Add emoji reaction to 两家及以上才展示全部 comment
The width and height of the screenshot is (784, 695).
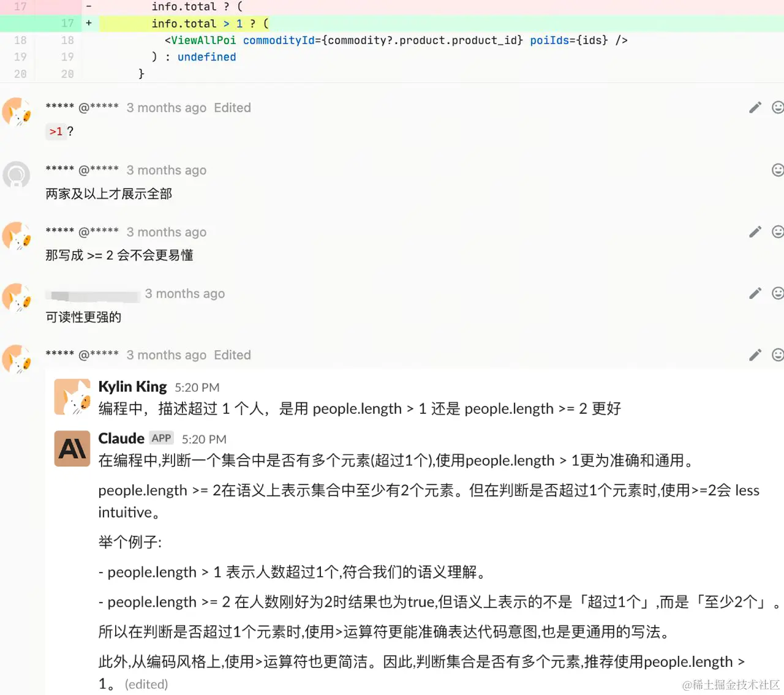tap(778, 170)
